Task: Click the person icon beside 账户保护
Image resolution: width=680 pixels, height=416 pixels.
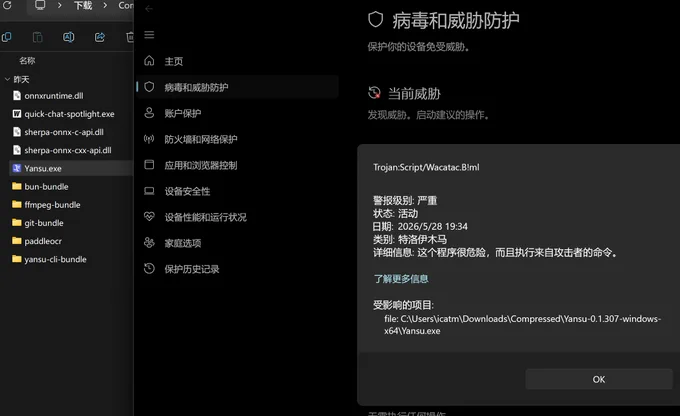Action: pyautogui.click(x=149, y=113)
